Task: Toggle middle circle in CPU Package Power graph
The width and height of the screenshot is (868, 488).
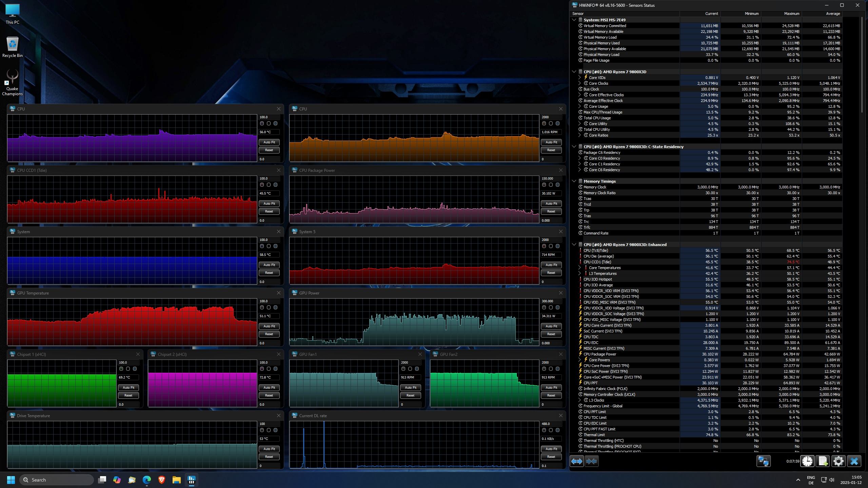Action: pyautogui.click(x=551, y=185)
